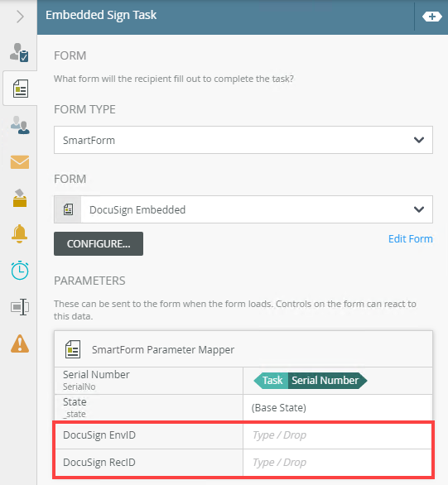Click the SmartForm Parameter Mapper icon
The width and height of the screenshot is (448, 485).
point(73,349)
